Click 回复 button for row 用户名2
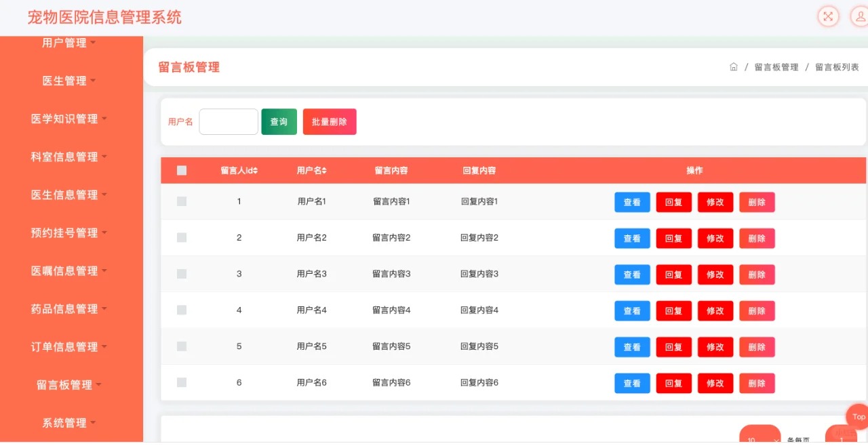 (673, 238)
